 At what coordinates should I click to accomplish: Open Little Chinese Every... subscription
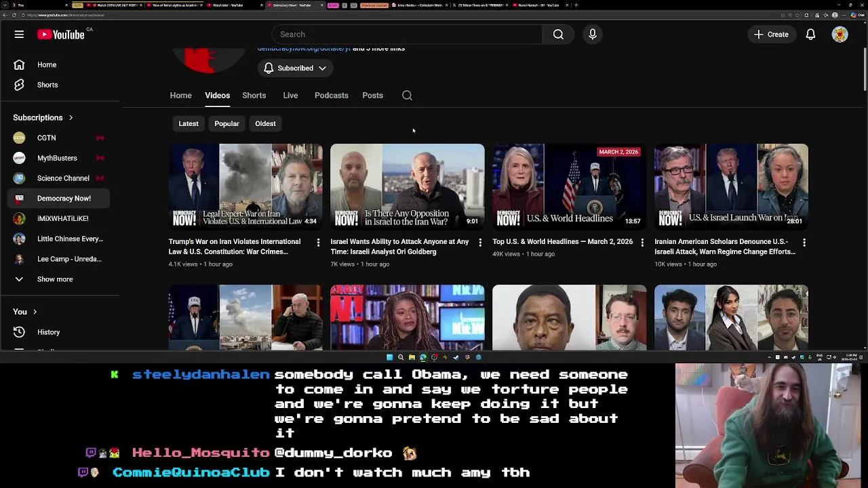pyautogui.click(x=60, y=239)
